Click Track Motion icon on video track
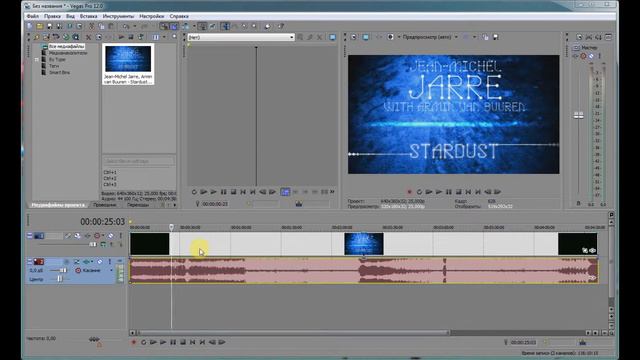Viewport: 640px width, 360px height. (x=77, y=236)
